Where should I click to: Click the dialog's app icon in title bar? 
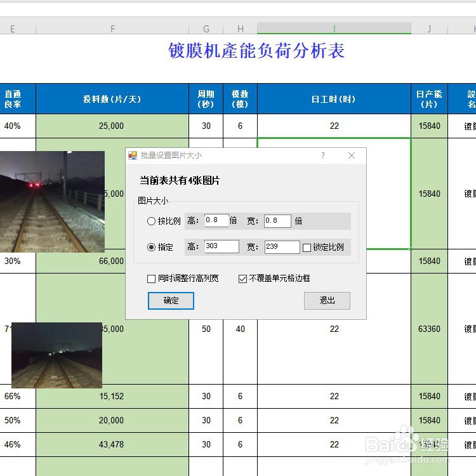133,155
